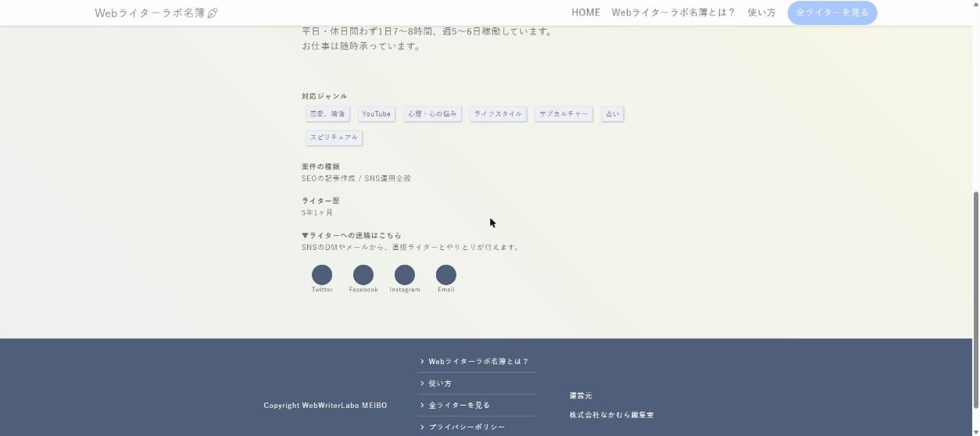Viewport: 980px width, 436px height.
Task: Select the サブカルチャー genre tag
Action: click(563, 114)
